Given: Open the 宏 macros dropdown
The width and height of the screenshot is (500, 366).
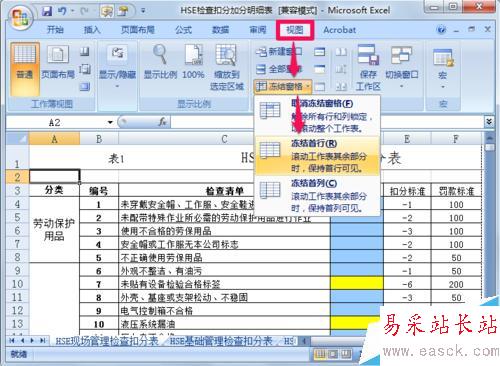Looking at the screenshot, I should click(x=443, y=68).
